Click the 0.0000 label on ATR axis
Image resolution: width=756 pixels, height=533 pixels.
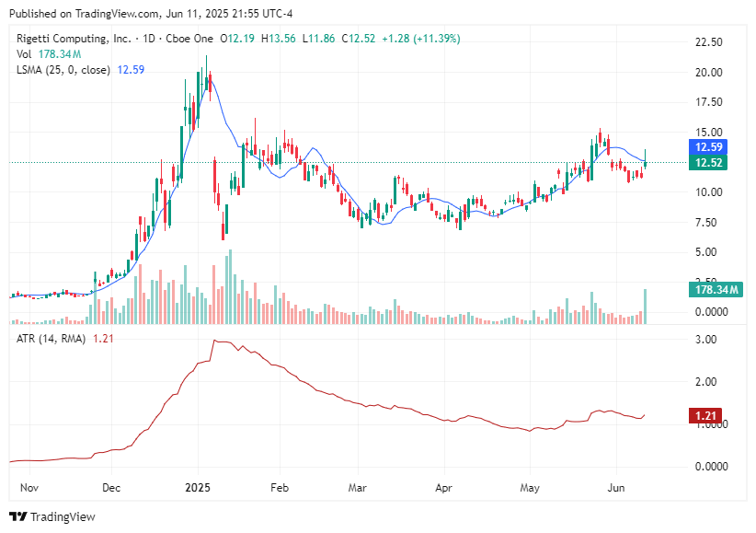tap(711, 467)
